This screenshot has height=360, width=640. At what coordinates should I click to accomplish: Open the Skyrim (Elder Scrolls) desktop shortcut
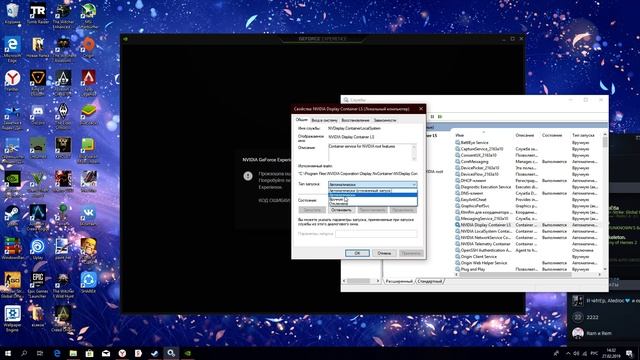click(63, 116)
